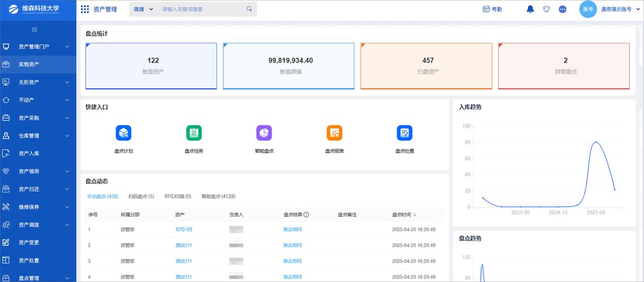Collapse the sidebar with the menu toggle icon

coord(35,29)
